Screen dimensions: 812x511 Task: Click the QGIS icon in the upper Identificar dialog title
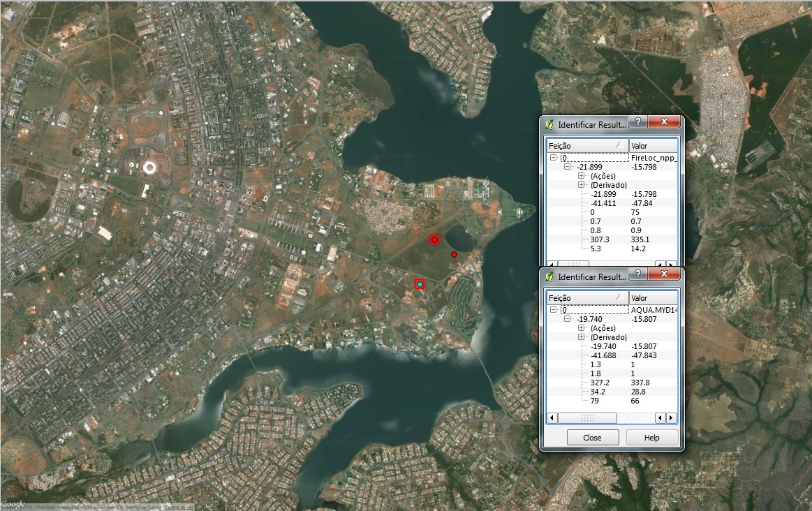pyautogui.click(x=550, y=124)
